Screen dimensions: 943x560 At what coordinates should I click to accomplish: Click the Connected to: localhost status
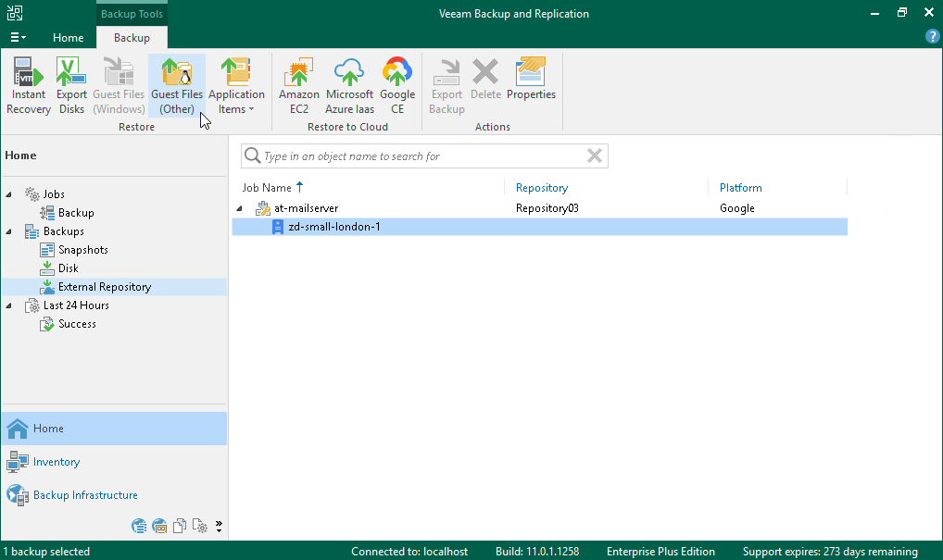409,552
